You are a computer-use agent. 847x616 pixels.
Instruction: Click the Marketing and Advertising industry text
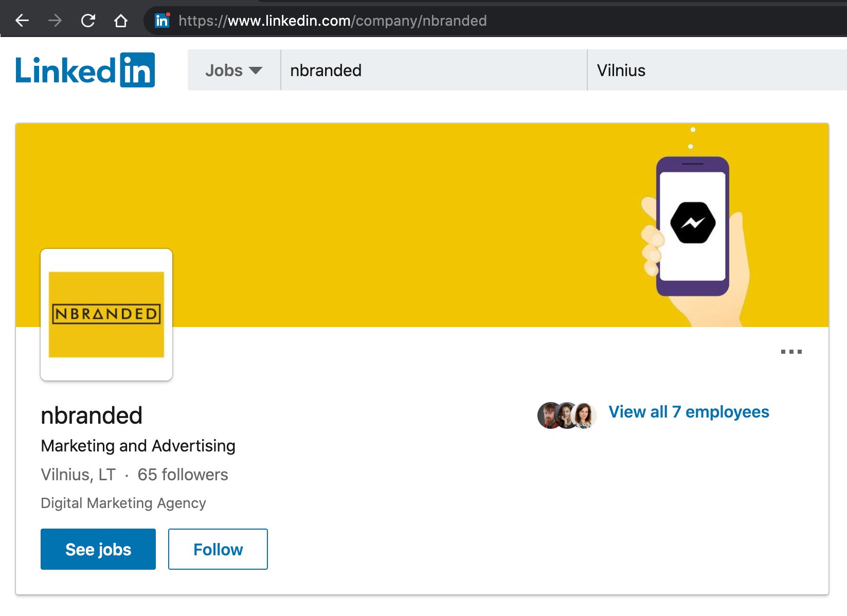pos(138,446)
